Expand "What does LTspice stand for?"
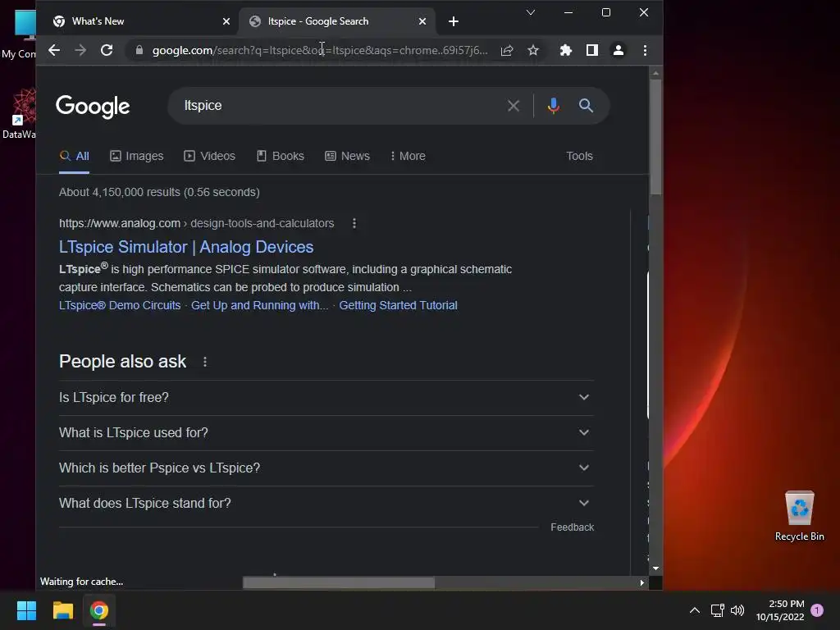 pos(326,504)
